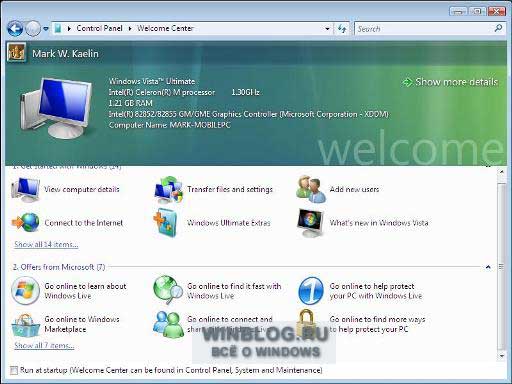The image size is (512, 384).
Task: Click the Transfer files and settings icon
Action: tap(169, 190)
